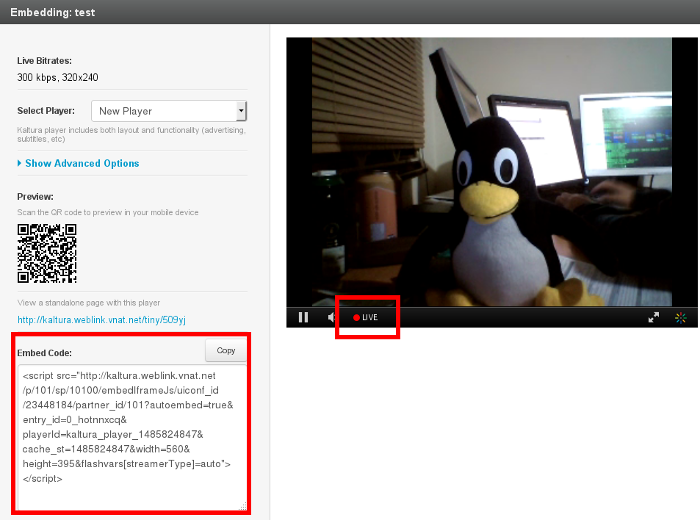Image resolution: width=700 pixels, height=520 pixels.
Task: Click the 'Embed Code:' label
Action: click(44, 353)
